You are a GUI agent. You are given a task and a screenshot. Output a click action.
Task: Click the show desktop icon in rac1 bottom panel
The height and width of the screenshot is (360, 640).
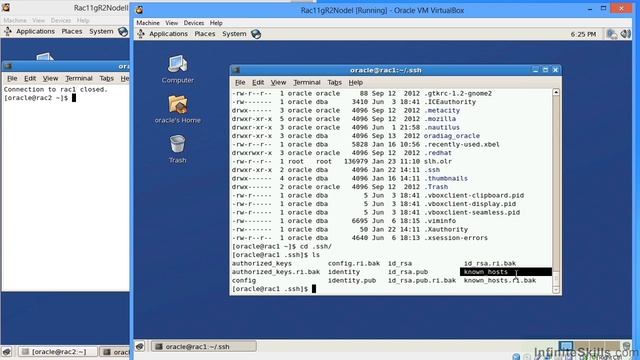pyautogui.click(x=140, y=347)
